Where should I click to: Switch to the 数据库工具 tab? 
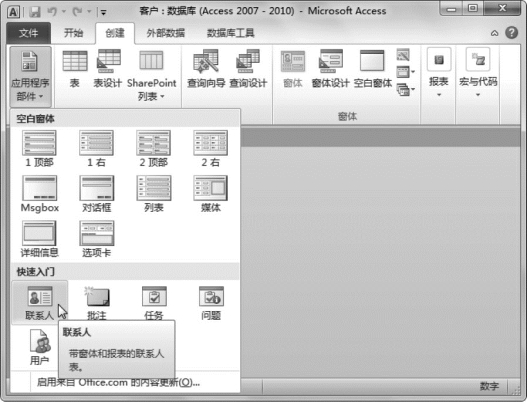231,33
